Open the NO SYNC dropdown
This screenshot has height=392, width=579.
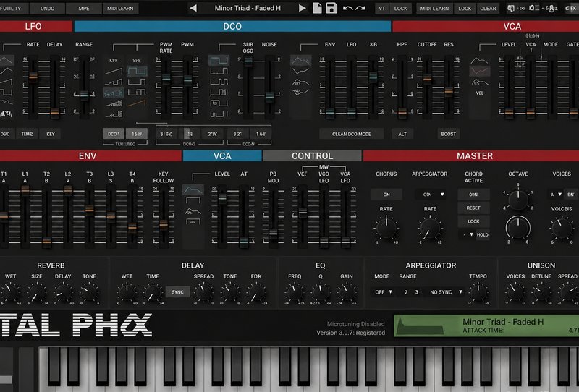pyautogui.click(x=446, y=292)
